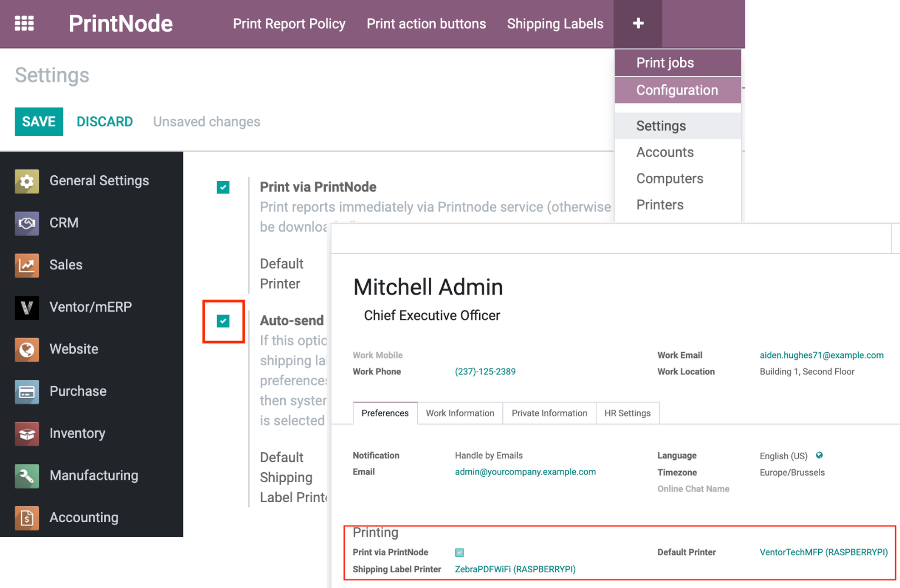Expand the Configuration submenu
900x588 pixels.
tap(677, 90)
